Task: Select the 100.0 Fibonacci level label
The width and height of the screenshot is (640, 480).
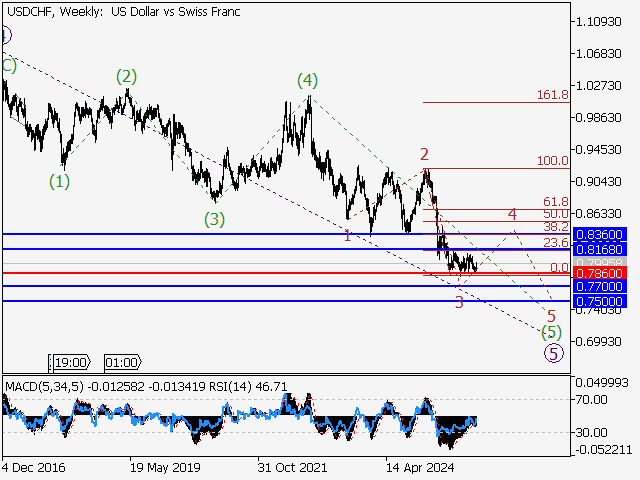Action: pyautogui.click(x=552, y=160)
